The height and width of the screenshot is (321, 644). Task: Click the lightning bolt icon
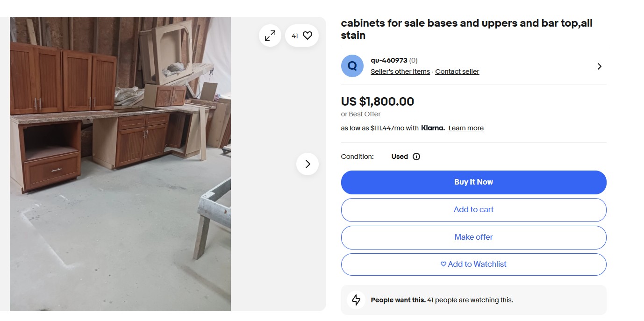coord(356,300)
